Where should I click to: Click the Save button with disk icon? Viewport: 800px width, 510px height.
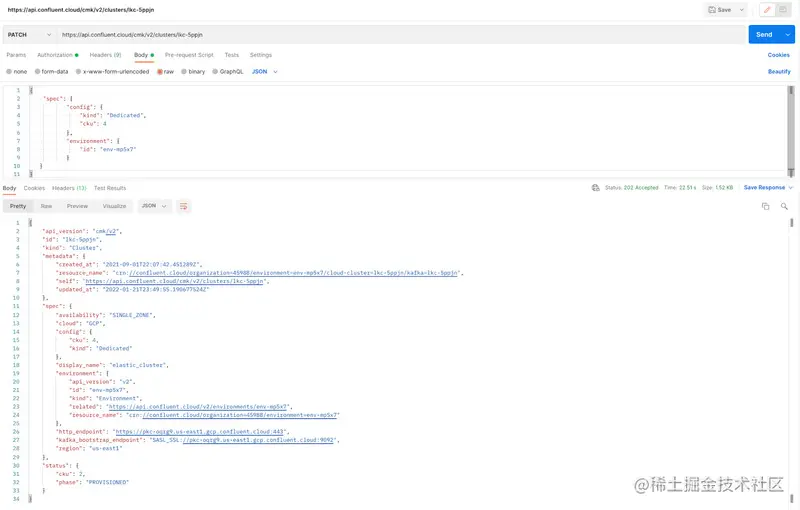(719, 10)
